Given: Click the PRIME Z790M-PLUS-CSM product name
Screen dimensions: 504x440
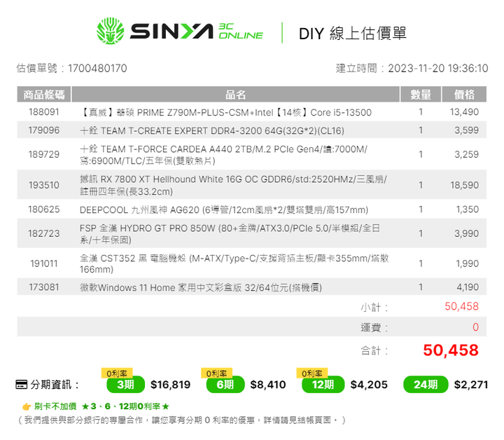Looking at the screenshot, I should (225, 113).
